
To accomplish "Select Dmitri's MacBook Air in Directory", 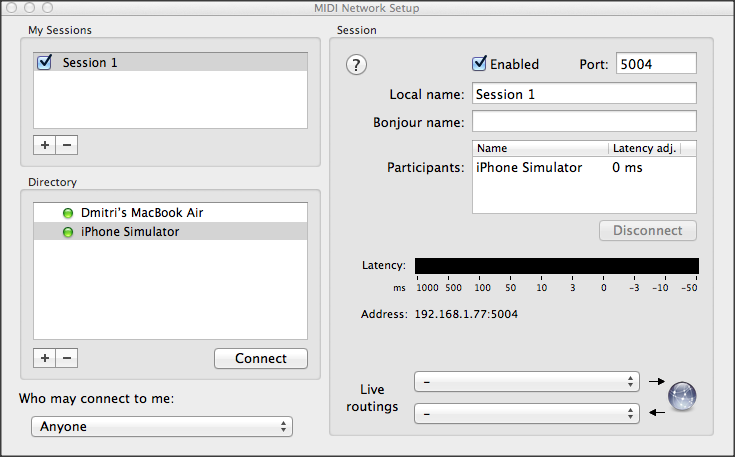I will click(x=142, y=213).
